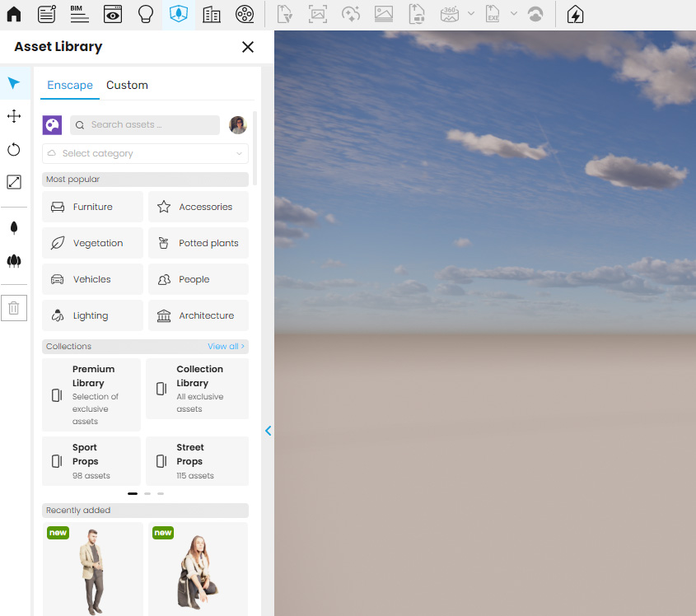696x616 pixels.
Task: Click View all collections link
Action: [x=226, y=346]
